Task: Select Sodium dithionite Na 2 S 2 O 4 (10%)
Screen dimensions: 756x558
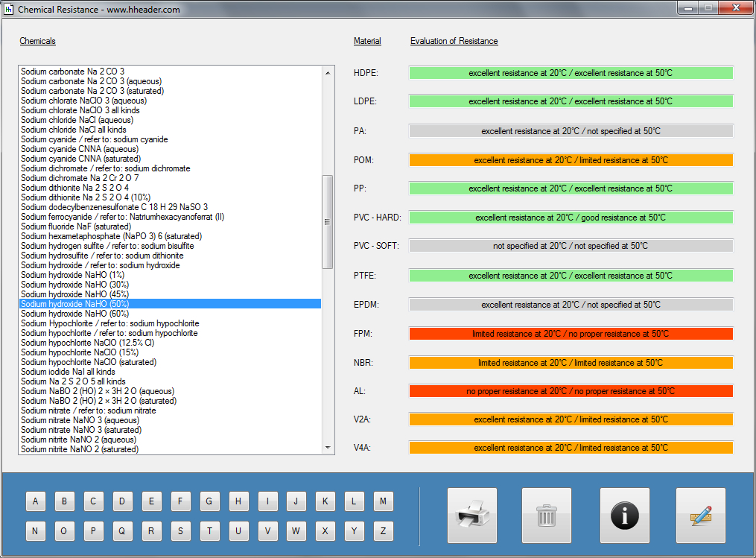Action: point(171,197)
